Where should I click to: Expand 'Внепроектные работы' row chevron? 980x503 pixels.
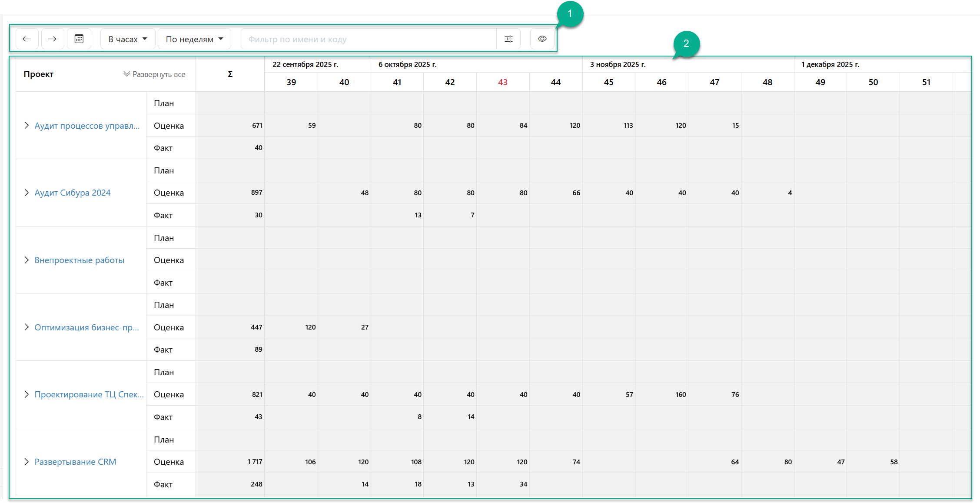click(x=27, y=260)
